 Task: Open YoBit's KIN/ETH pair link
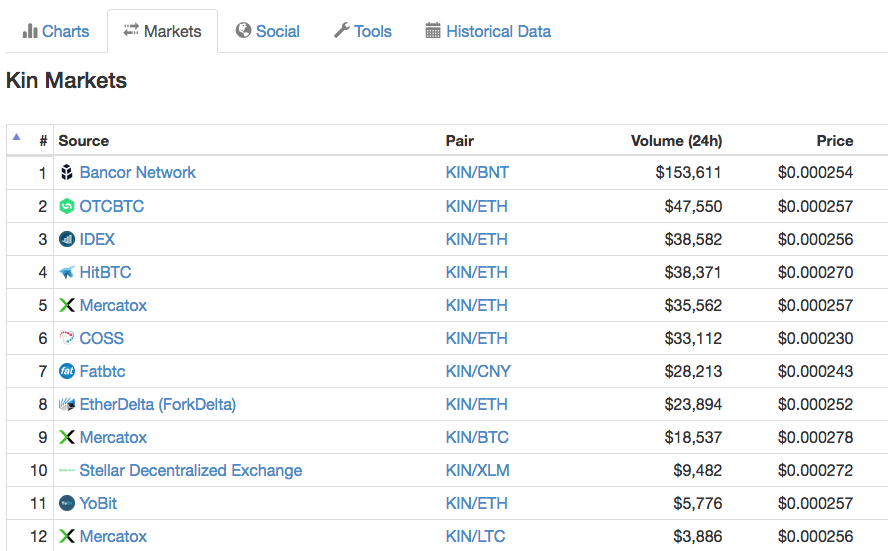(477, 503)
